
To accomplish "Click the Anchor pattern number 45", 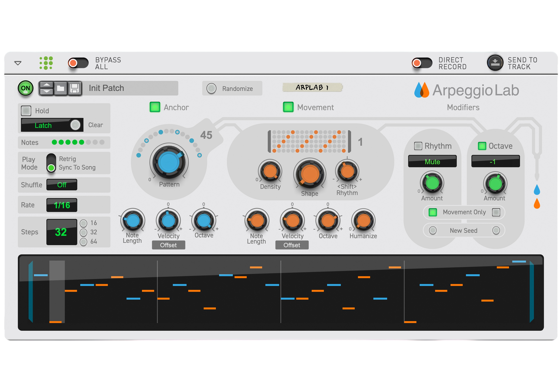I will (x=206, y=135).
